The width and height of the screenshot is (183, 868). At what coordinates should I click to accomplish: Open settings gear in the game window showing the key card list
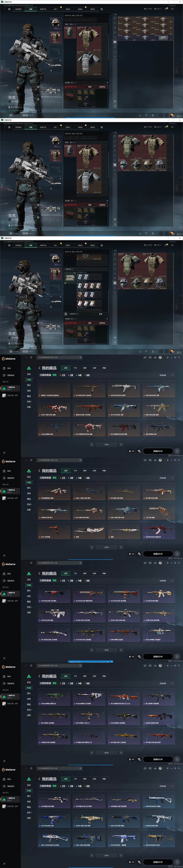click(x=172, y=245)
